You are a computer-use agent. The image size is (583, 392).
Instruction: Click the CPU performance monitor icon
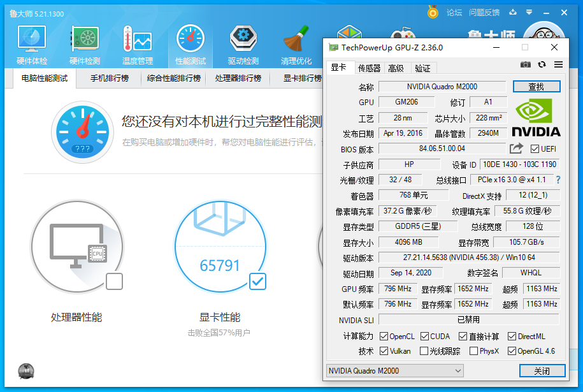[x=77, y=246]
